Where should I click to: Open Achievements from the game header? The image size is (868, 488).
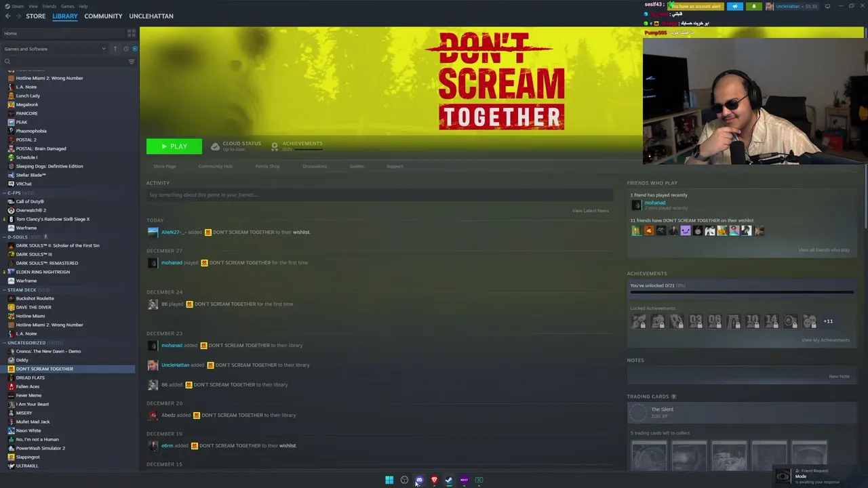(297, 146)
